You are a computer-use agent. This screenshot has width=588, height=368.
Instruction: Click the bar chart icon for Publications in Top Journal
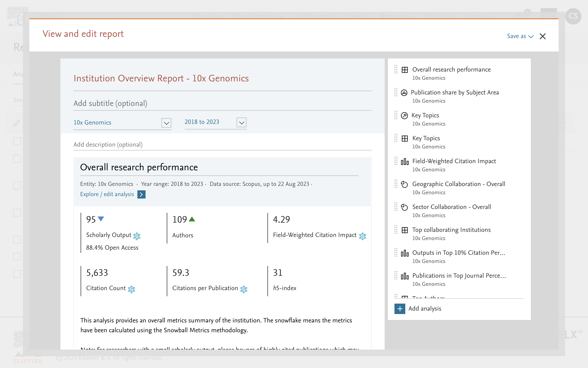click(405, 276)
